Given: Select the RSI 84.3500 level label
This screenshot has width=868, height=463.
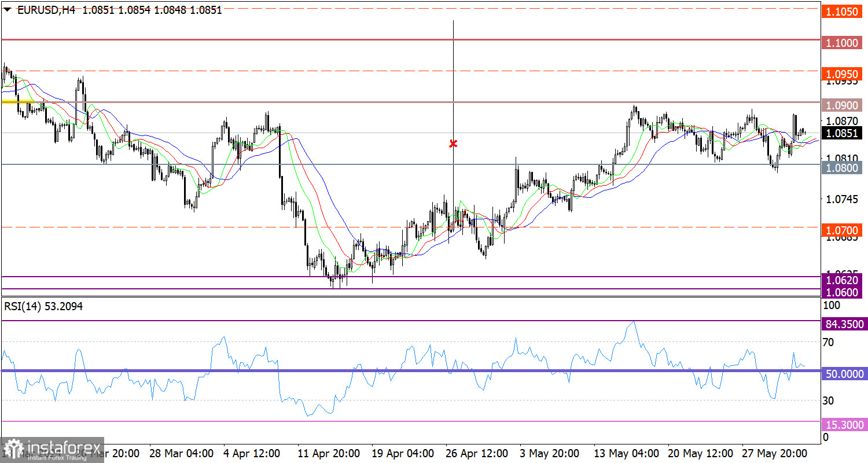Looking at the screenshot, I should [844, 325].
